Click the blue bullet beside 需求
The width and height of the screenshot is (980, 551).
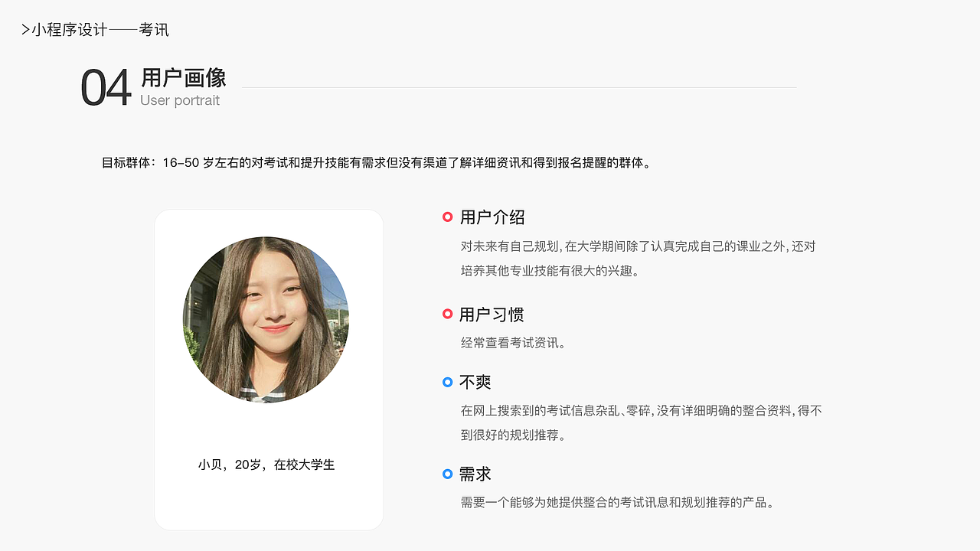[x=448, y=474]
